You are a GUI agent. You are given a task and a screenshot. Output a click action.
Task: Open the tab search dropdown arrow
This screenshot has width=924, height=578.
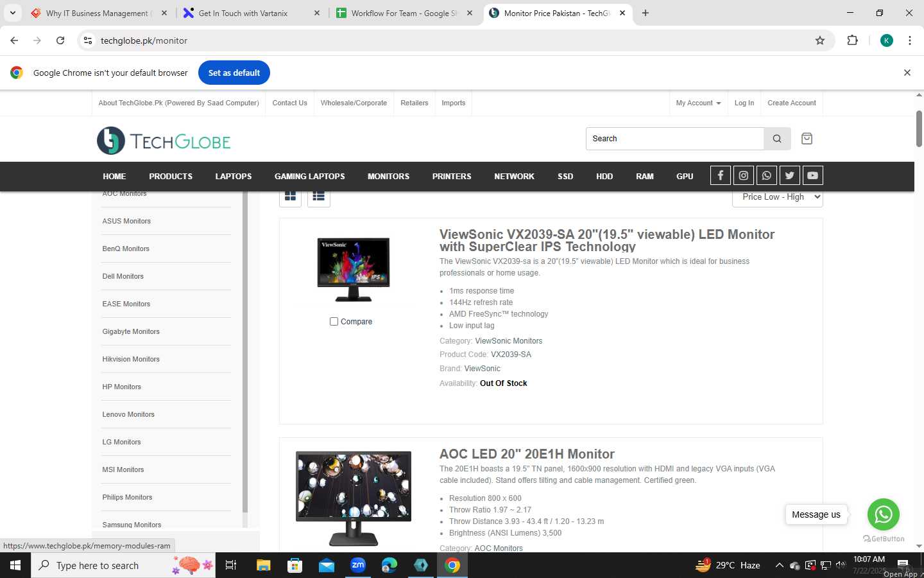(12, 13)
